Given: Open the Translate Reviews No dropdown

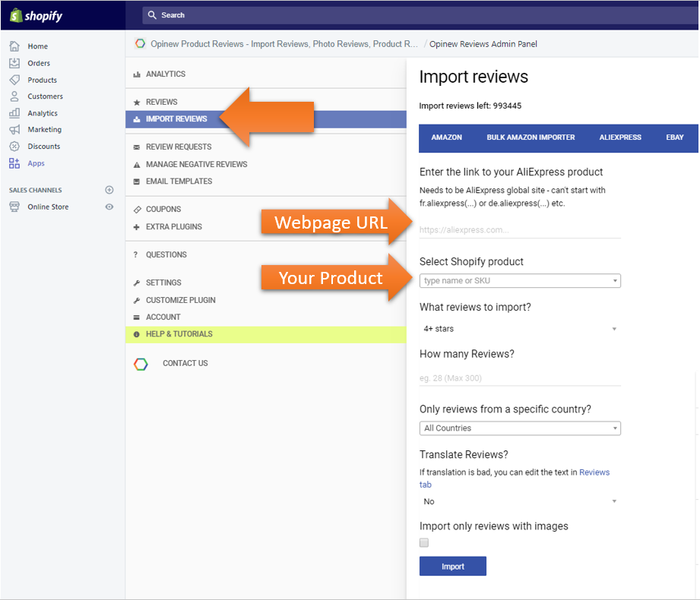Looking at the screenshot, I should point(520,501).
